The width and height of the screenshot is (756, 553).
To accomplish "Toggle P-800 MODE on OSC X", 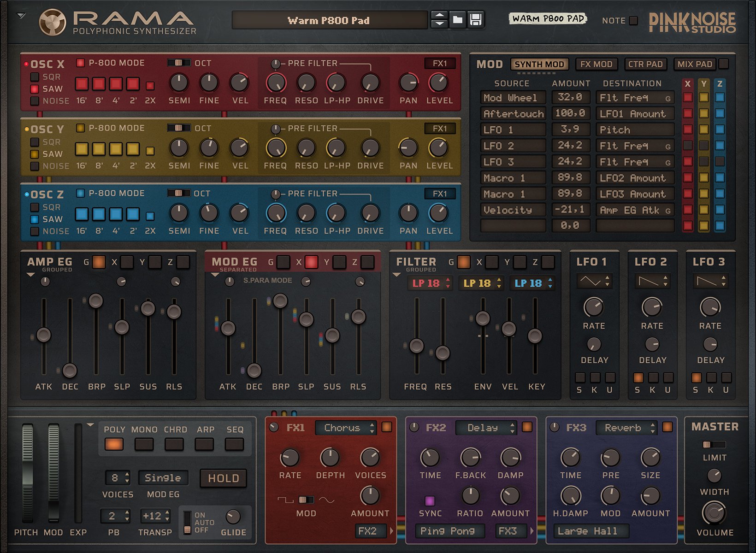I will [81, 63].
